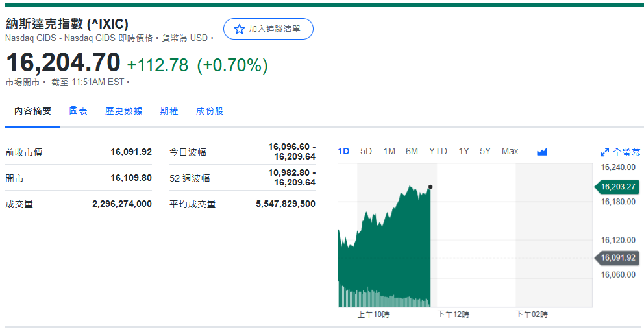This screenshot has width=644, height=332.
Task: Display the Max chart range
Action: (510, 151)
